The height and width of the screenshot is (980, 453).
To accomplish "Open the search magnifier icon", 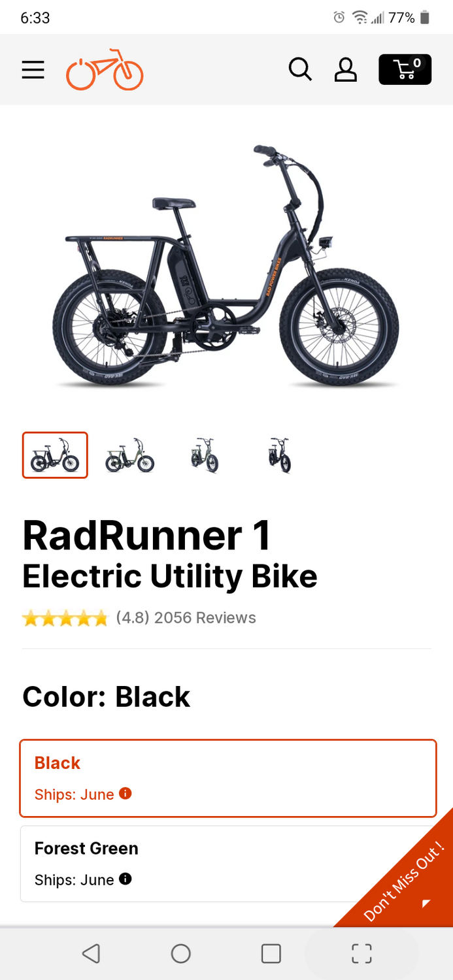I will click(x=300, y=69).
